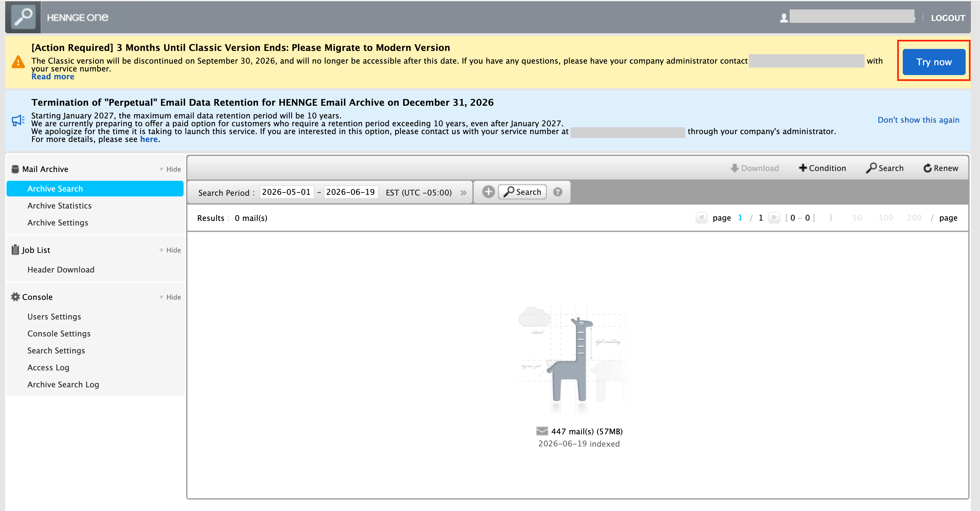Click the Try now button

pyautogui.click(x=934, y=62)
